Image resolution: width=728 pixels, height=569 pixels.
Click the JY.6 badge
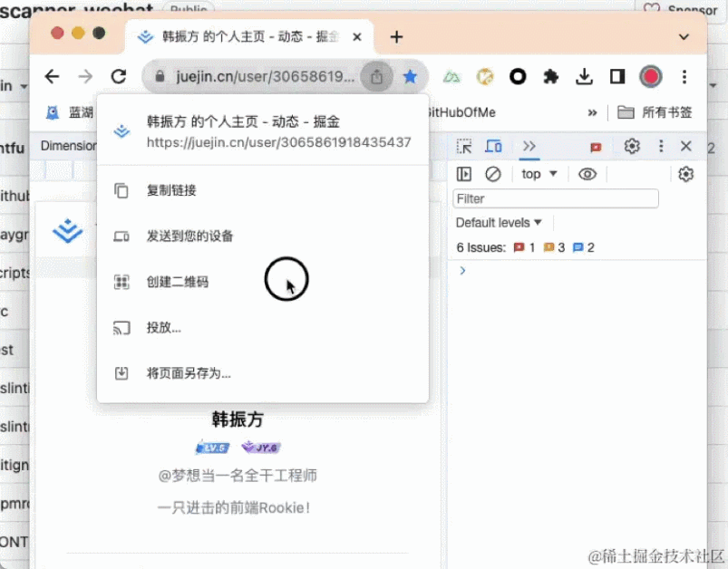(261, 448)
